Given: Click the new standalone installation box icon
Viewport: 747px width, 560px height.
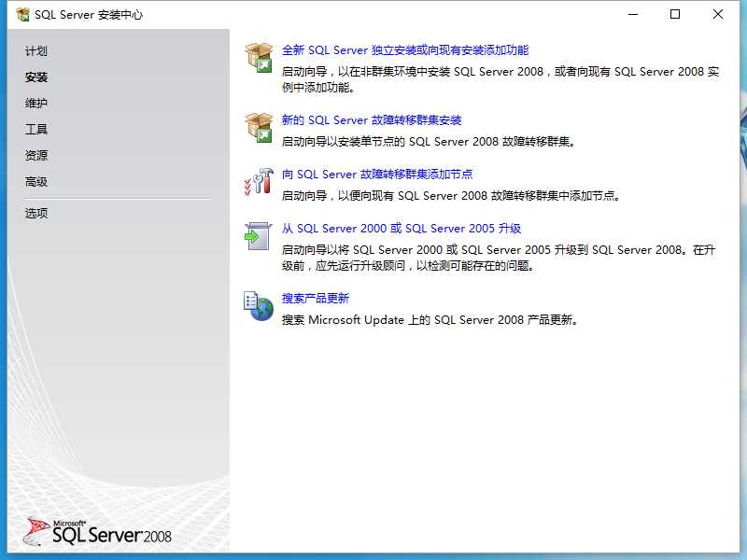Looking at the screenshot, I should click(259, 58).
